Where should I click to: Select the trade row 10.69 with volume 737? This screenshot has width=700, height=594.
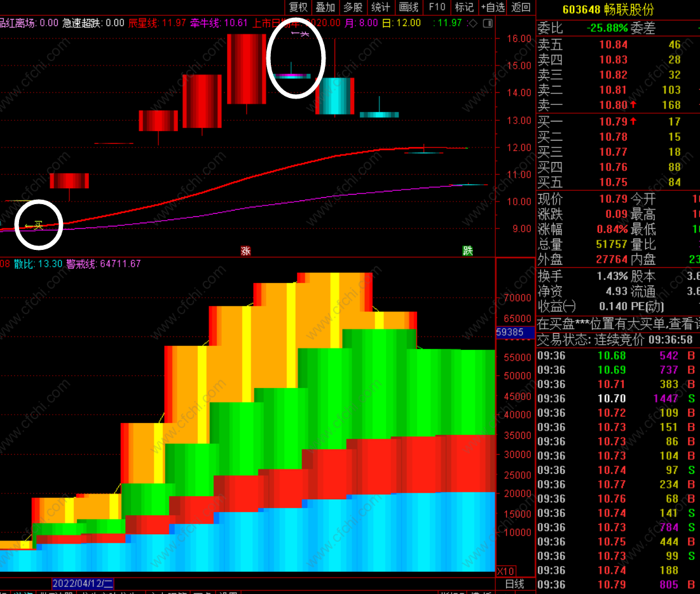(618, 370)
